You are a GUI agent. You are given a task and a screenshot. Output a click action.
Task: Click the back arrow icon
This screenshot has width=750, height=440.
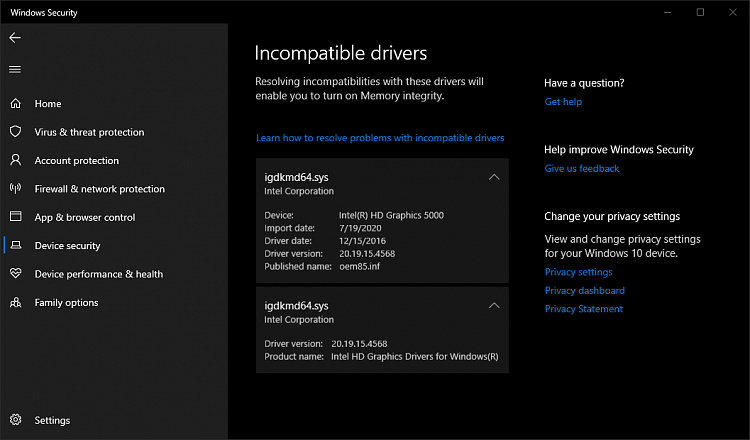point(15,38)
